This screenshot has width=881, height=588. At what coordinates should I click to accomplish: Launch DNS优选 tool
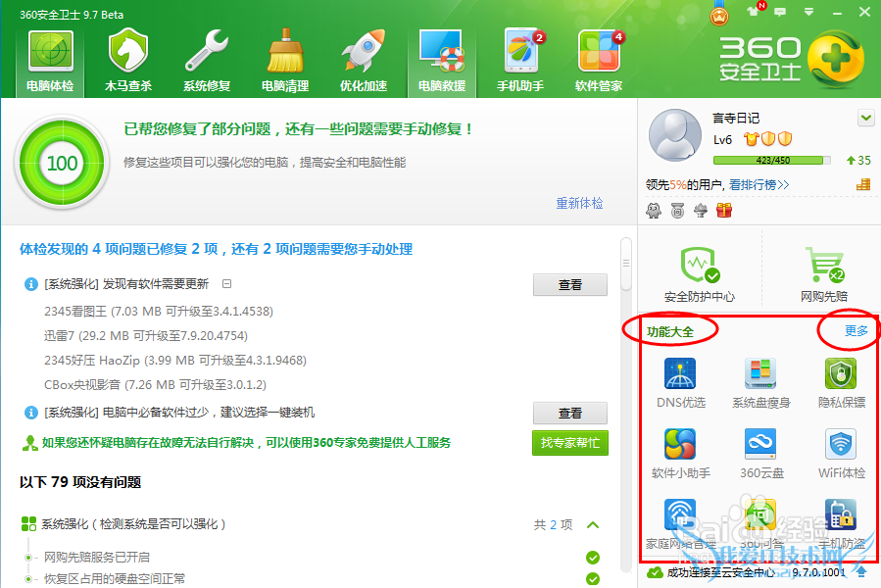coord(680,383)
